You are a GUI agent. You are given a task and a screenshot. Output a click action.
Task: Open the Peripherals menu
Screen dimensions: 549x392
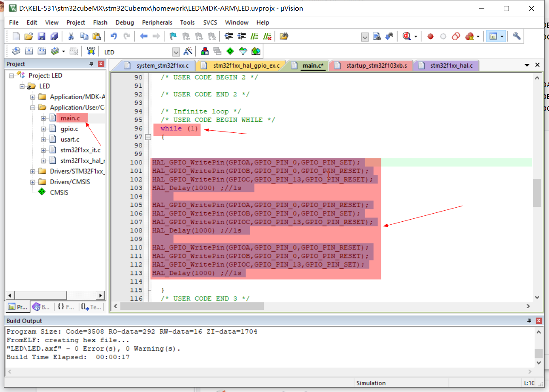tap(157, 23)
